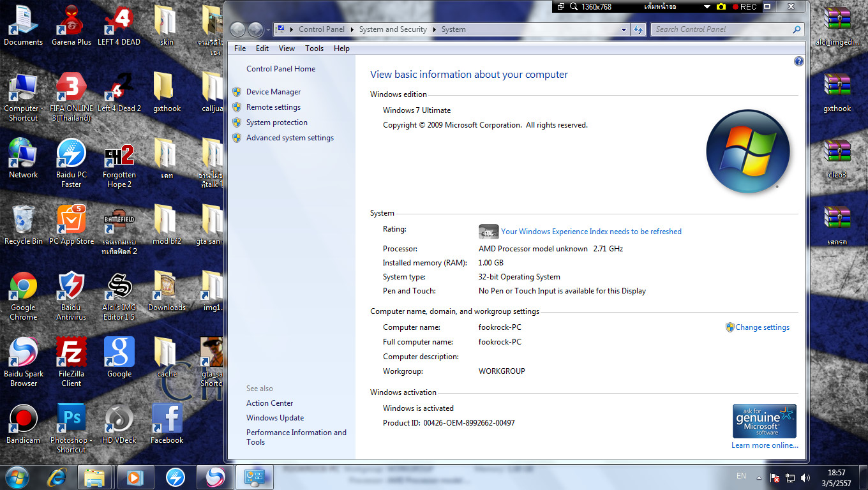
Task: Open FileZilla Client desktop icon
Action: point(71,353)
